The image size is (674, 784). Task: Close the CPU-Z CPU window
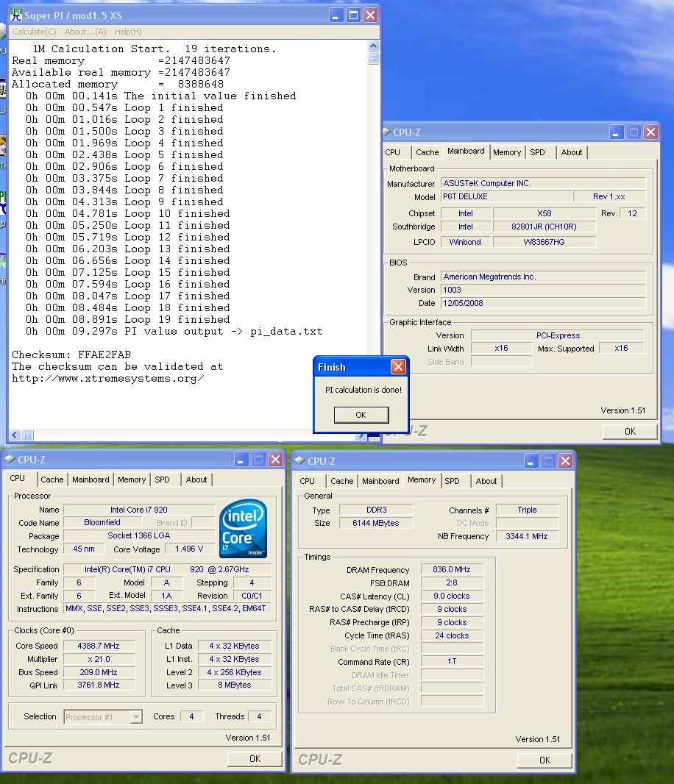[276, 460]
